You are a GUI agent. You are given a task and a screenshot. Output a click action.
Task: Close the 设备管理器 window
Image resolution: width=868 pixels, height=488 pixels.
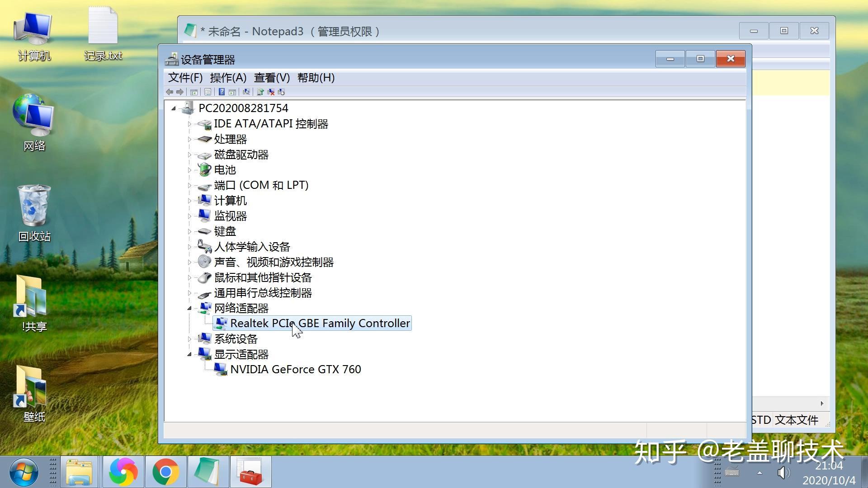pyautogui.click(x=731, y=59)
